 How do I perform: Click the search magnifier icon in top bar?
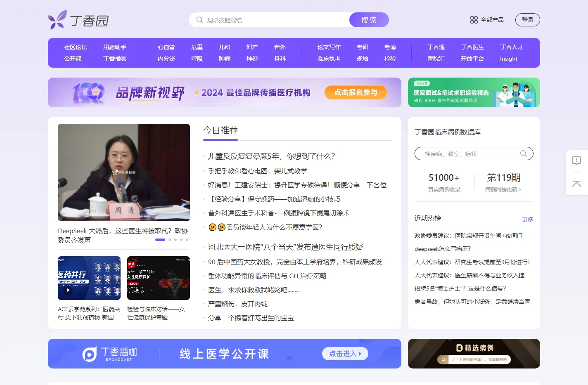[x=199, y=20]
